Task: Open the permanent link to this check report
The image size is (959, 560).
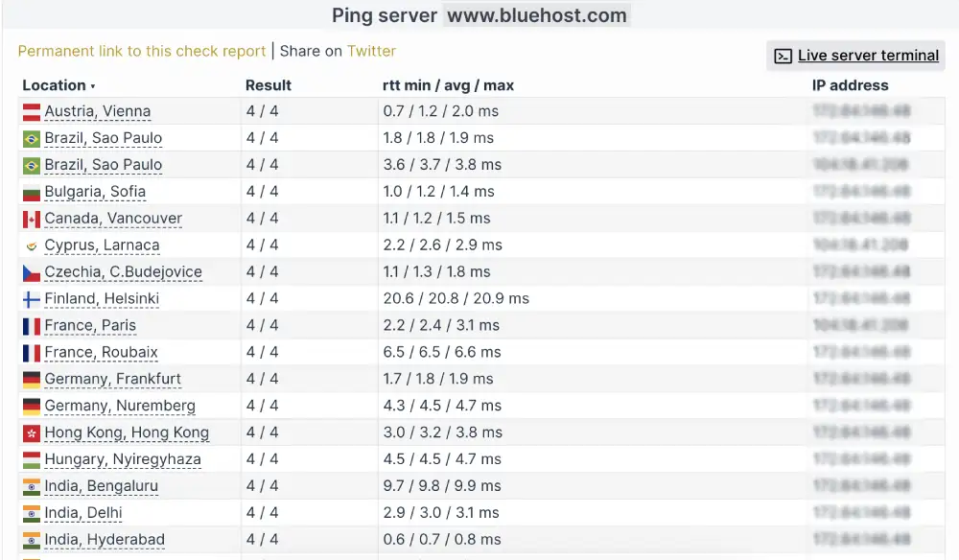Action: (x=140, y=51)
